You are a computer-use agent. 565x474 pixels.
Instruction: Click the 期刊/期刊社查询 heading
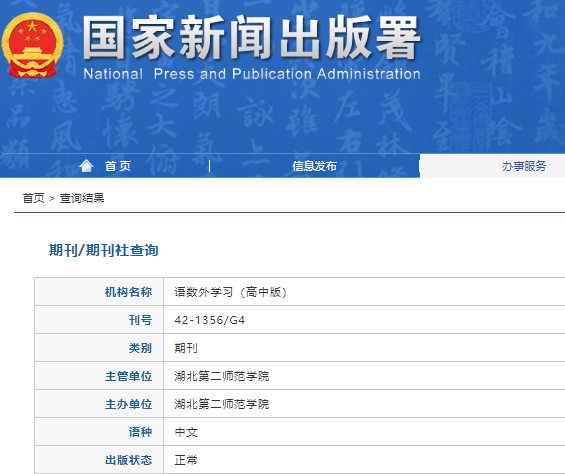104,250
